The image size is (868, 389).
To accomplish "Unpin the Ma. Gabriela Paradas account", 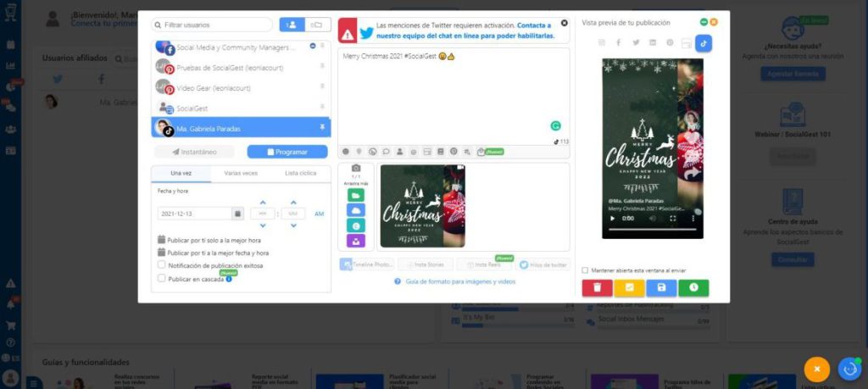I will point(322,128).
